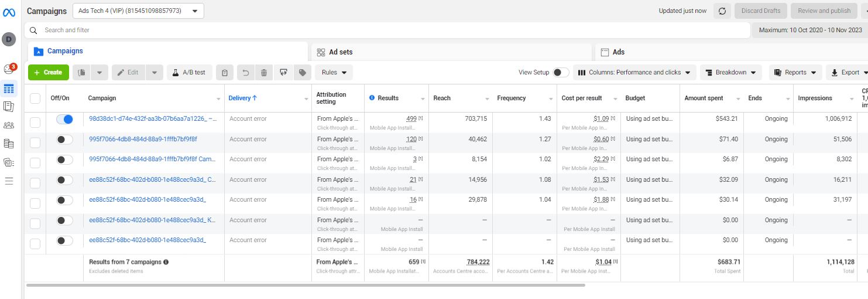Screen dimensions: 868x299
Task: Expand the Edit options dropdown arrow
Action: (x=154, y=73)
